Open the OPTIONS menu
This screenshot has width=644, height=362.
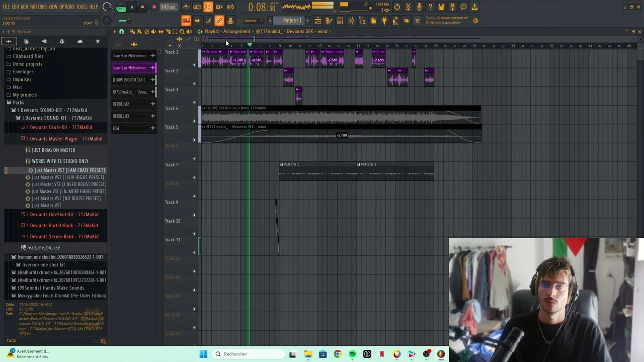[67, 7]
